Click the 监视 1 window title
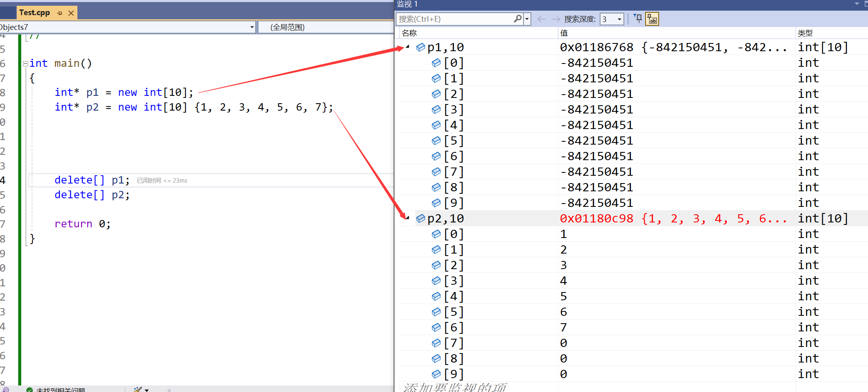The height and width of the screenshot is (392, 868). (407, 4)
